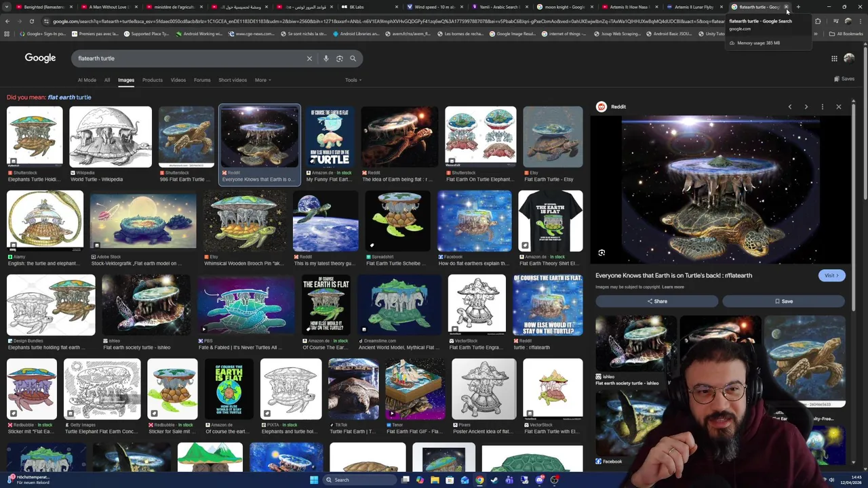This screenshot has height=488, width=868.
Task: Go to Google homepage via logo
Action: (40, 58)
